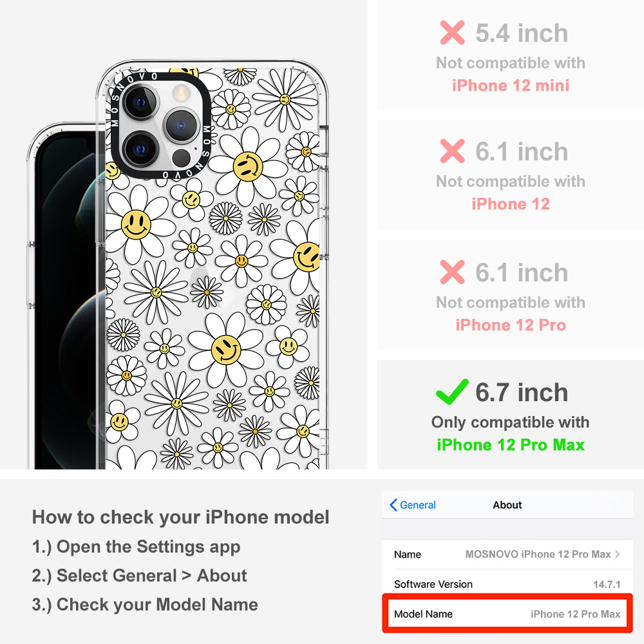Click the 6.7 inch compatible panel heading
This screenshot has height=644, width=644.
[x=522, y=392]
